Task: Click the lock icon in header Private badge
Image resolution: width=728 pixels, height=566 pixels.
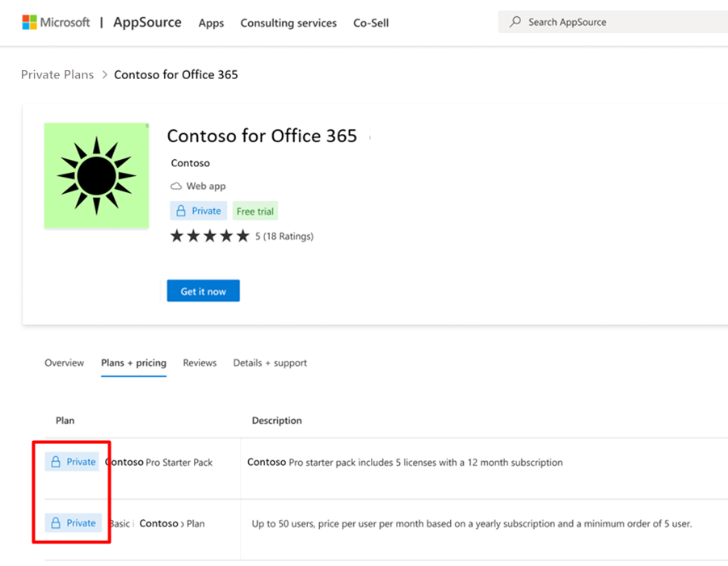Action: (181, 211)
